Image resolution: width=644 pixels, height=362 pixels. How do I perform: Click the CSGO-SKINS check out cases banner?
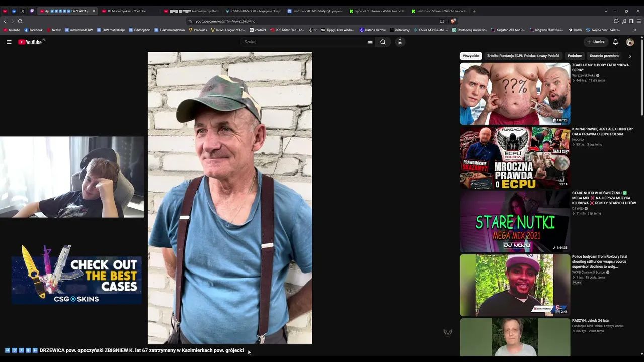click(76, 275)
